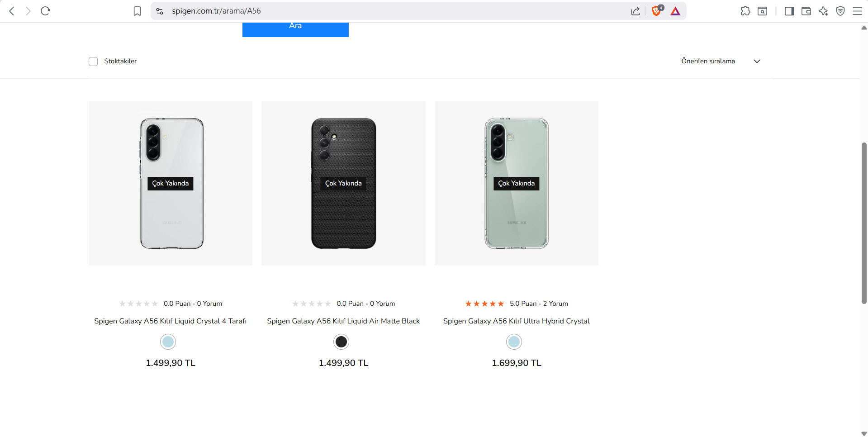This screenshot has width=868, height=437.
Task: Select the light blue swatch under Liquid Crystal
Action: (x=168, y=342)
